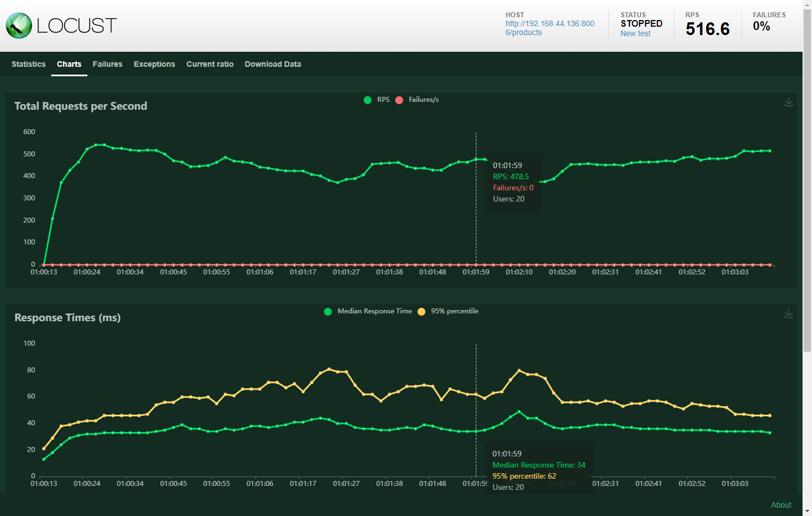The height and width of the screenshot is (516, 812).
Task: Toggle the Failures/s legend series
Action: coord(417,100)
